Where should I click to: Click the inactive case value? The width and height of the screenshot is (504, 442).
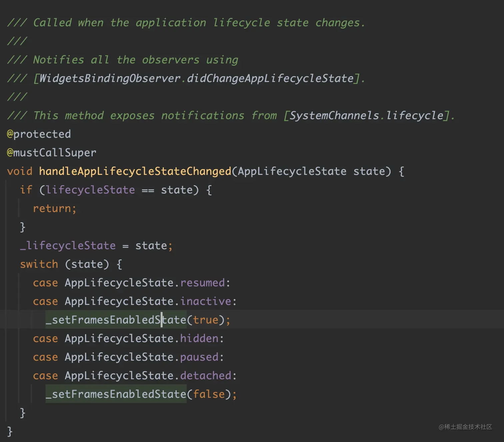[x=206, y=301]
